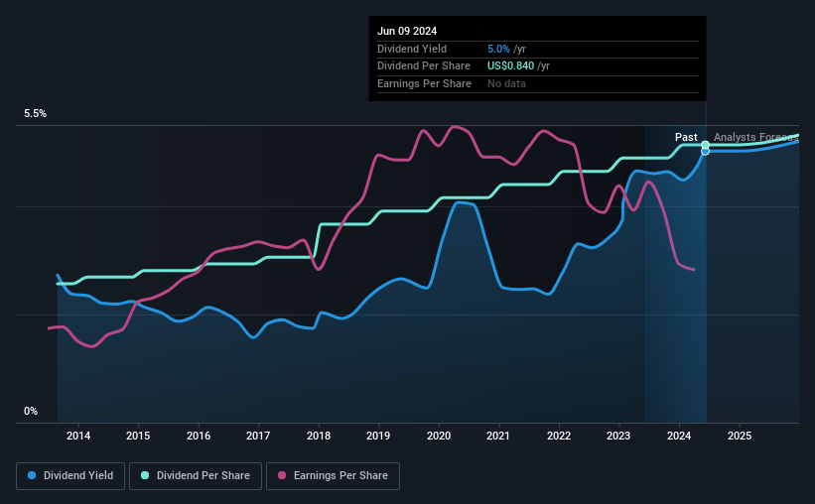Click the 0% y-axis label

(31, 411)
